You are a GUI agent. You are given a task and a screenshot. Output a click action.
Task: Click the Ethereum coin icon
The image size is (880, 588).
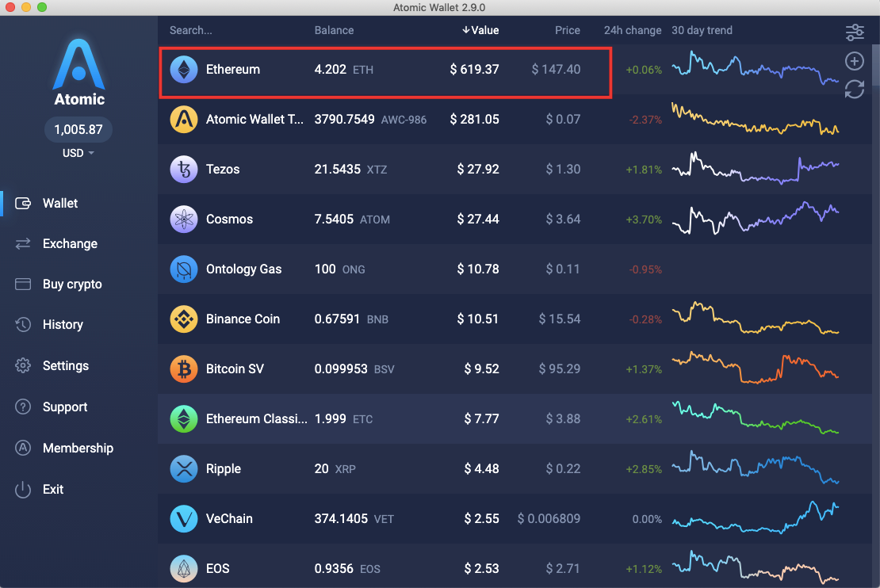click(183, 70)
